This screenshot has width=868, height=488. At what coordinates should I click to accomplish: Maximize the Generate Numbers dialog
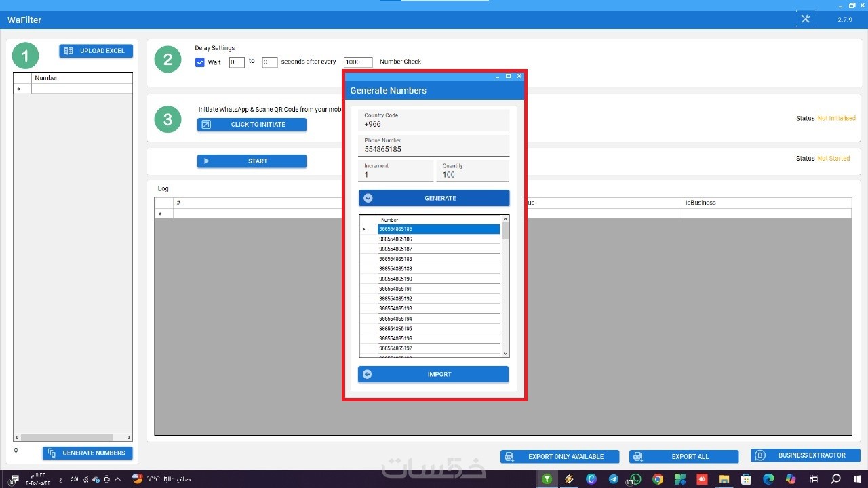(509, 76)
